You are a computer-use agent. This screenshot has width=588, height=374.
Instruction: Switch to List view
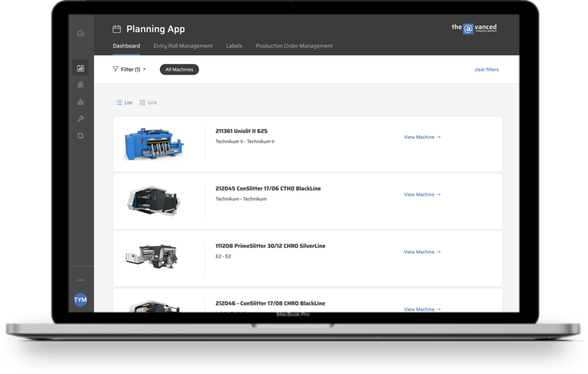(x=125, y=102)
